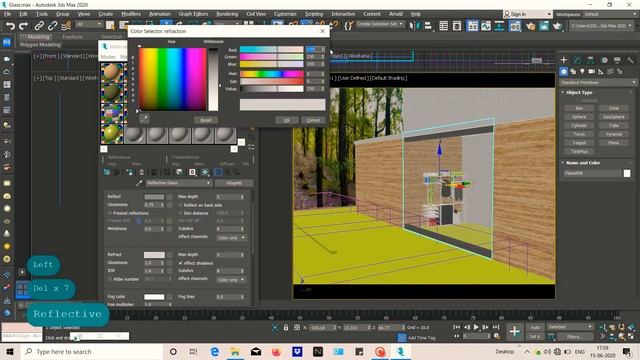Click the VRayMtl material type button
Viewport: 640px width, 360px height.
pos(233,183)
